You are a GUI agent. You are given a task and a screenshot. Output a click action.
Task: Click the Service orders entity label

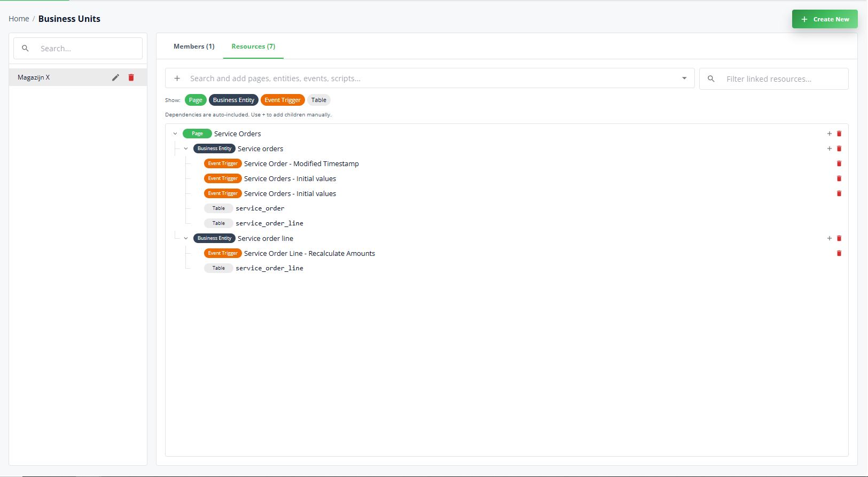pos(260,148)
